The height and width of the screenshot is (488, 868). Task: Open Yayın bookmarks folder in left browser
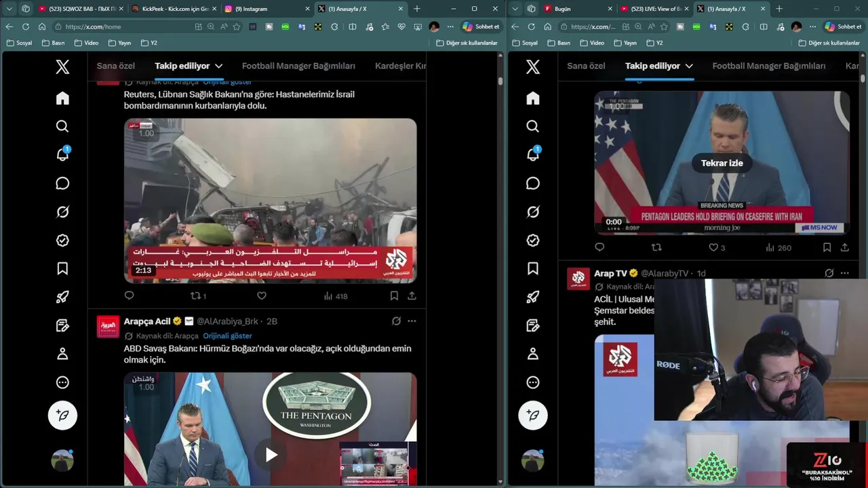(119, 43)
